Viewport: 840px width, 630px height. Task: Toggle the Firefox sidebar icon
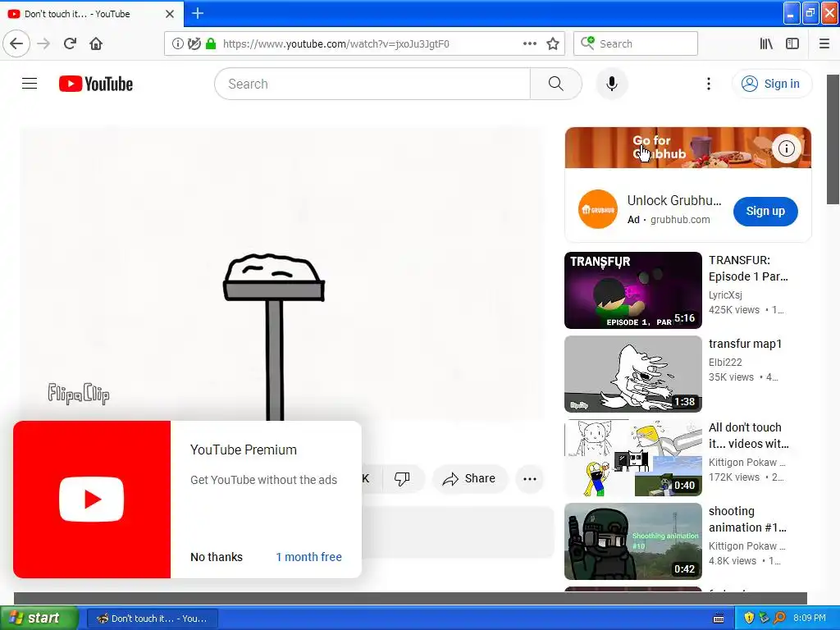click(792, 43)
